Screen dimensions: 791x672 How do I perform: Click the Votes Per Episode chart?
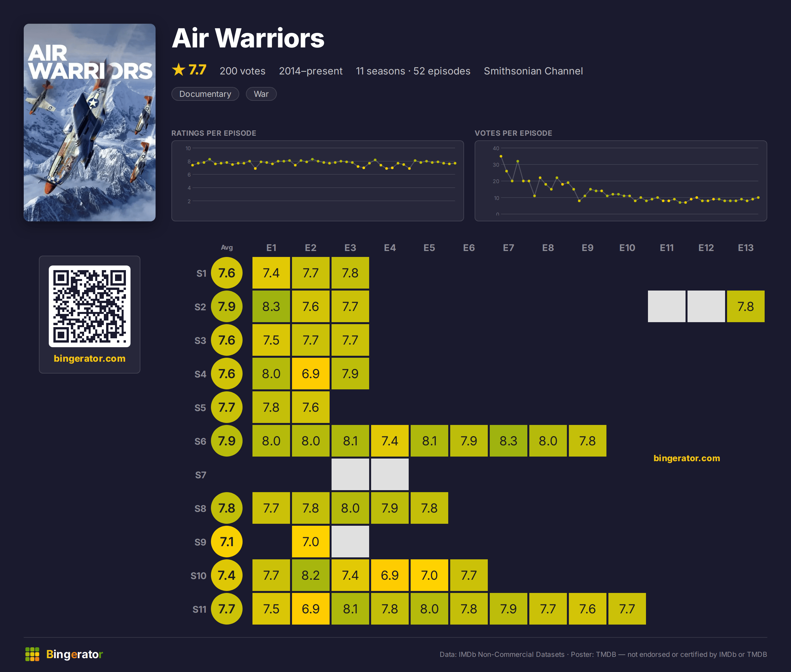click(621, 181)
